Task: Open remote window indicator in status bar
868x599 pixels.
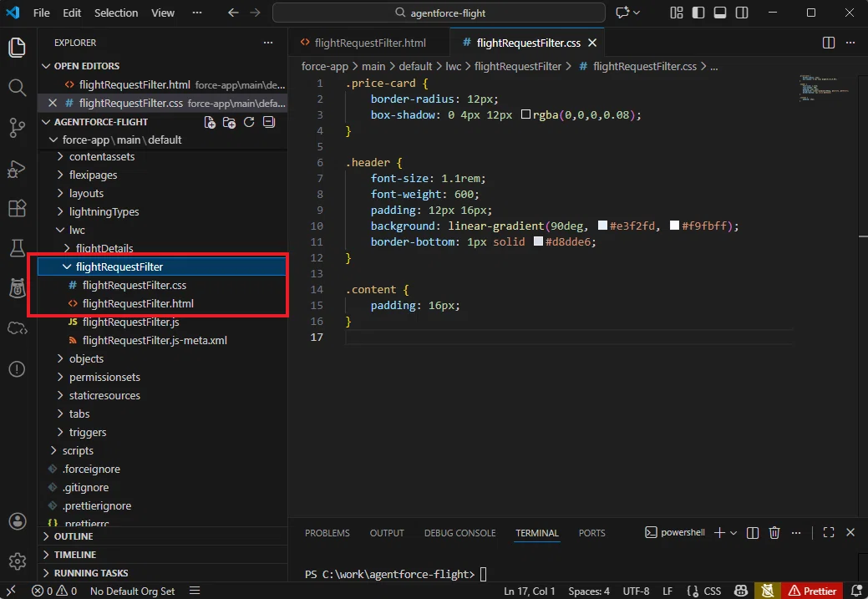Action: tap(11, 591)
